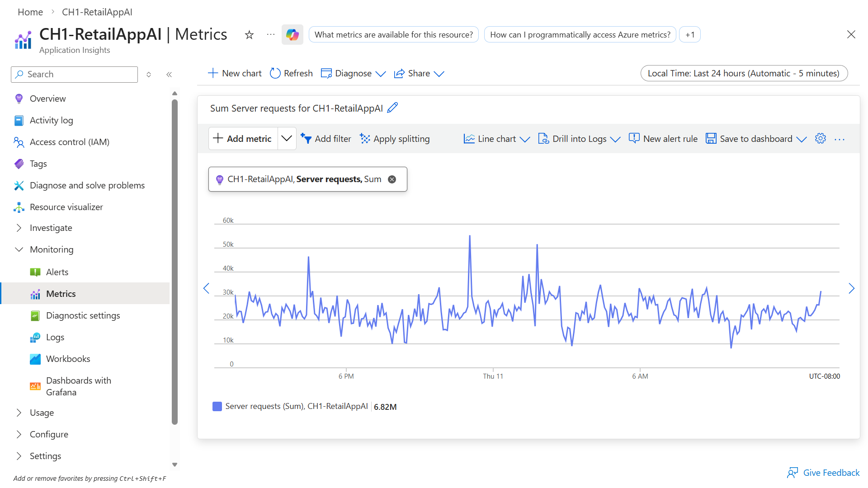868x488 pixels.
Task: Collapse the Monitoring section
Action: click(x=19, y=249)
